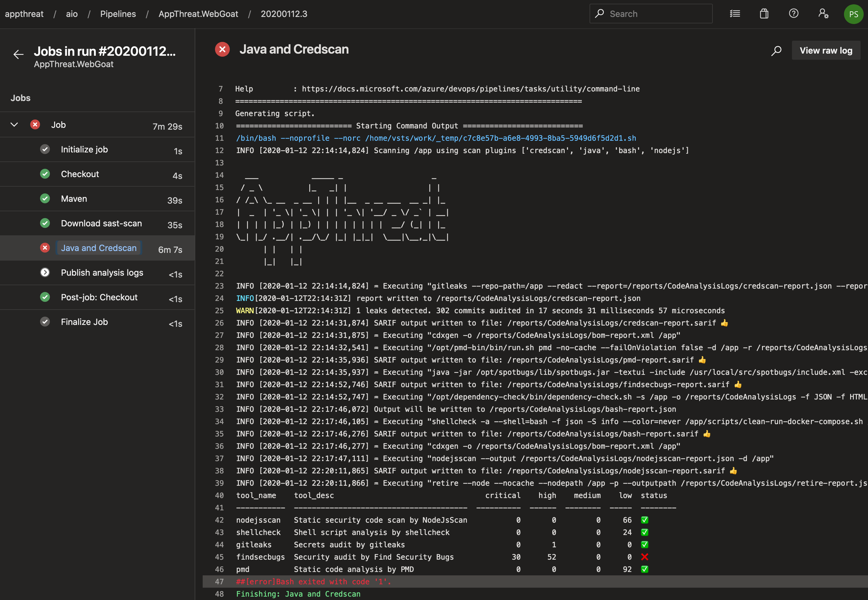The height and width of the screenshot is (600, 868).
Task: Open the Java and Credscan step
Action: click(99, 248)
